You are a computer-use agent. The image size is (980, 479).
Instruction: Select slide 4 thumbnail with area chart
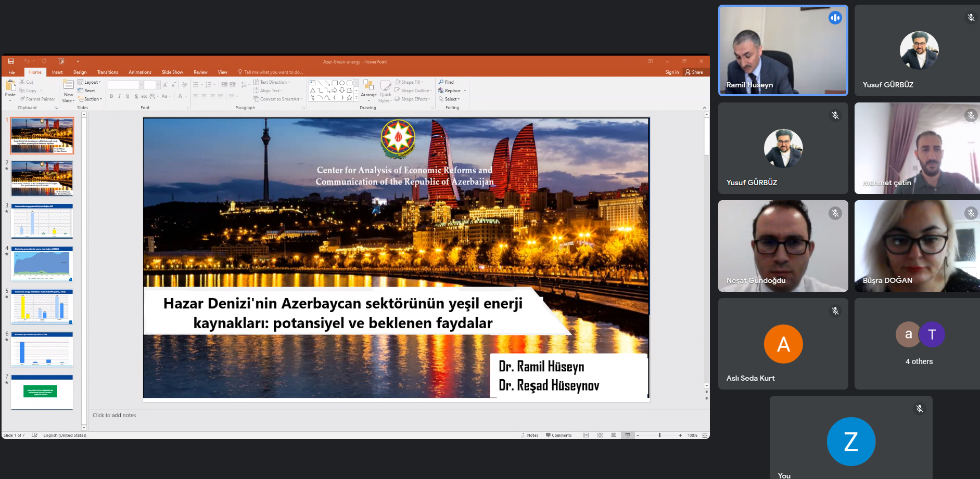tap(42, 264)
